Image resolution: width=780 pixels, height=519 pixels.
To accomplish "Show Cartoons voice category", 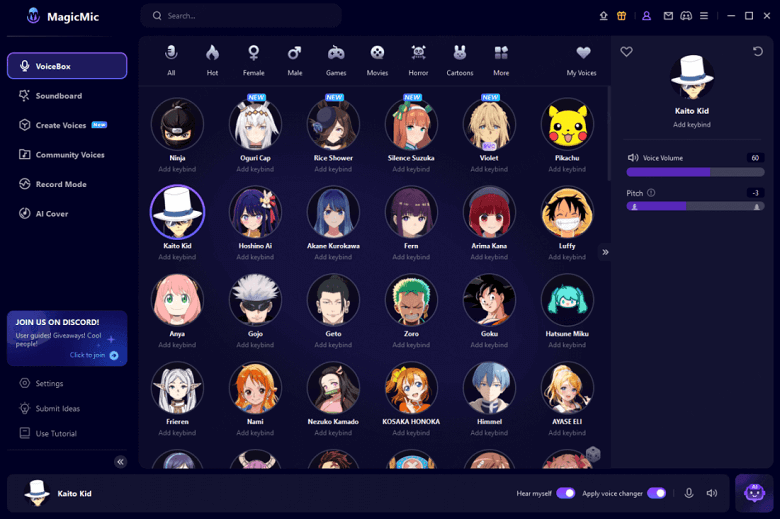I will tap(460, 61).
